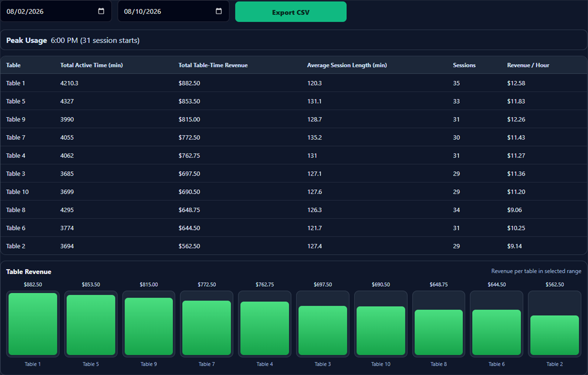
Task: Select the Table 9 row name cell
Action: pyautogui.click(x=16, y=119)
